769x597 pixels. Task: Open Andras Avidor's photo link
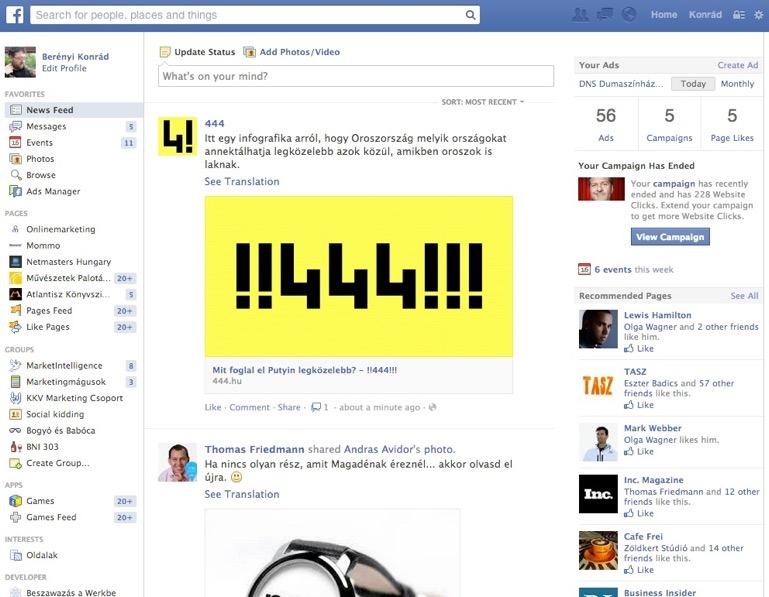click(399, 449)
